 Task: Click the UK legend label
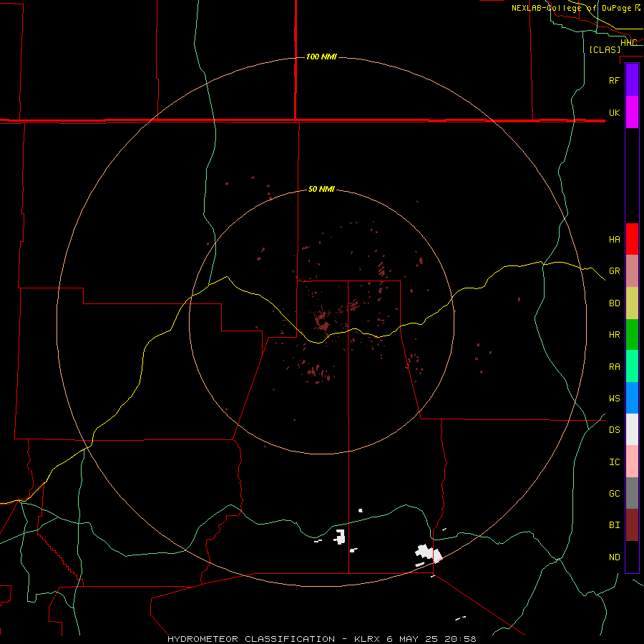pos(614,112)
